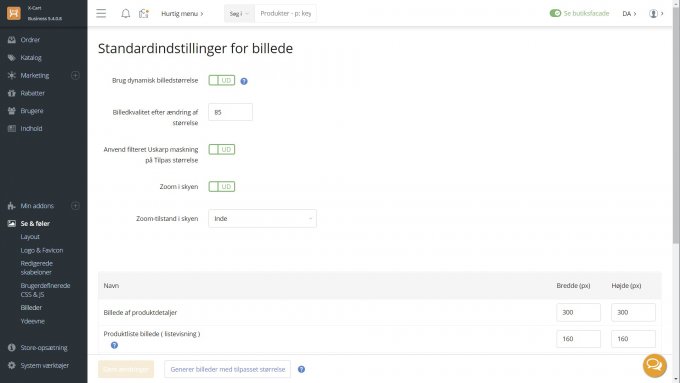Screen dimensions: 680x383
Task: Click the Se butiksfacade link
Action: (586, 13)
